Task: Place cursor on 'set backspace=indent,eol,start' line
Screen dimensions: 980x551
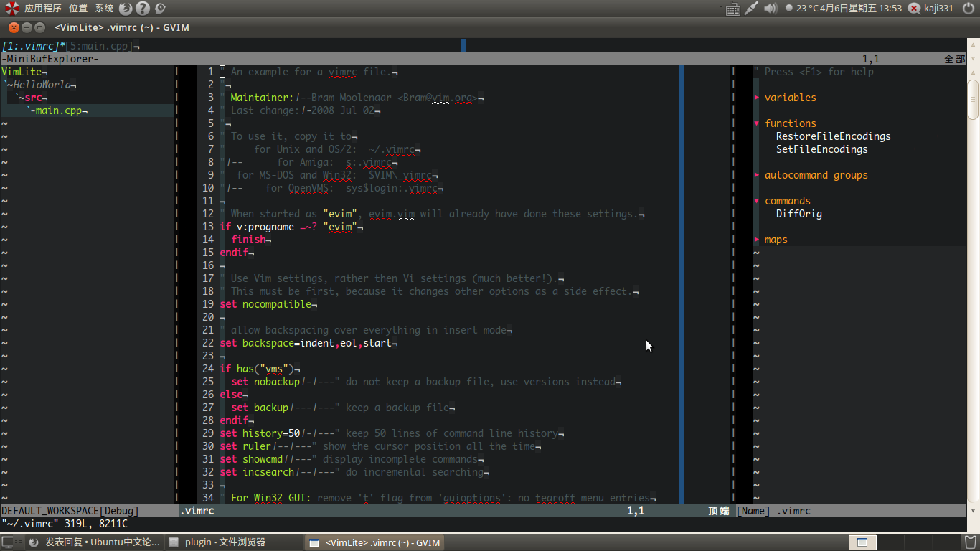Action: (x=306, y=343)
